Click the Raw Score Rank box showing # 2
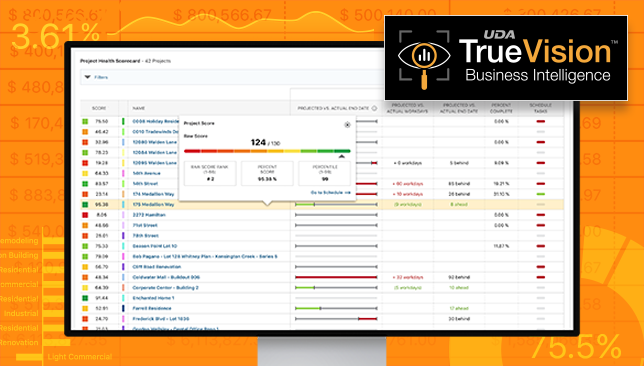Screen dimensions: 644x366 click(x=210, y=173)
